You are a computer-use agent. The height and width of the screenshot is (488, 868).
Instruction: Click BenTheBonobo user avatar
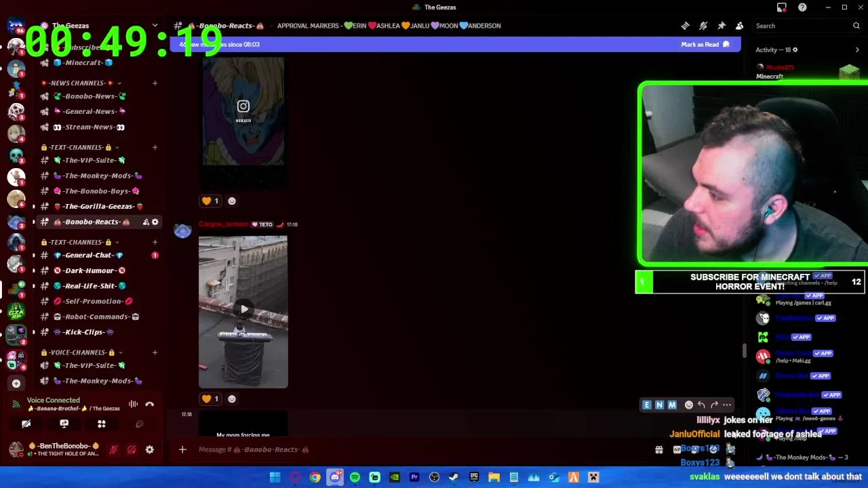[x=16, y=449]
